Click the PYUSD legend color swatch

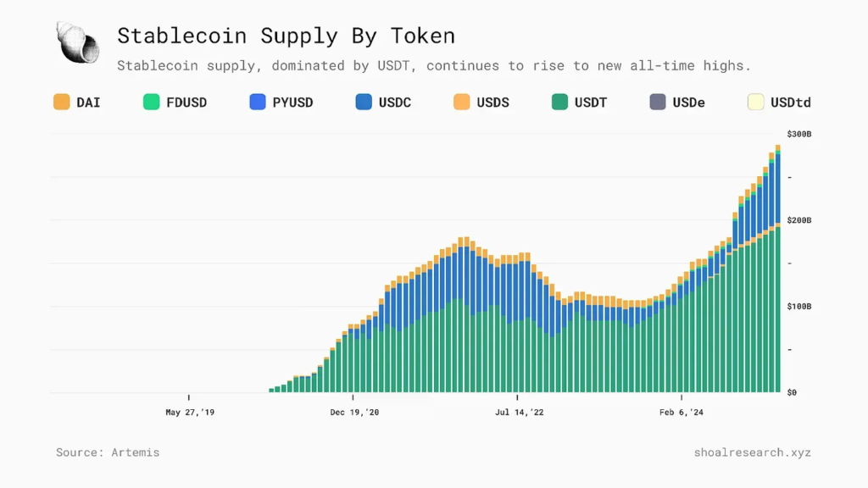(x=258, y=102)
